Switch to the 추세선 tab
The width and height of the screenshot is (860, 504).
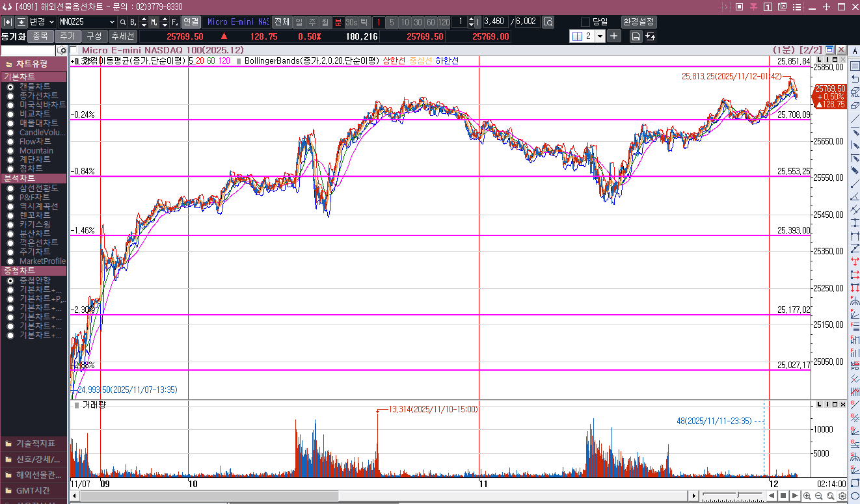click(x=122, y=36)
